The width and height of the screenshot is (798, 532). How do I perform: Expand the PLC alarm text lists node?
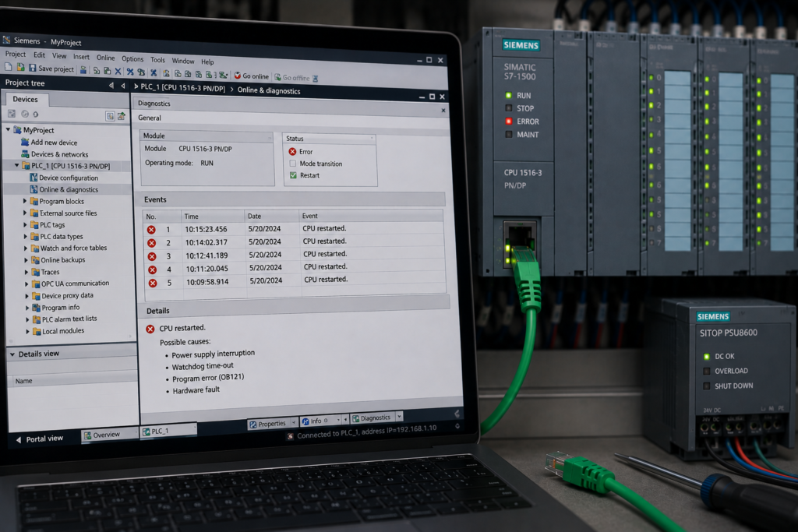[x=27, y=319]
